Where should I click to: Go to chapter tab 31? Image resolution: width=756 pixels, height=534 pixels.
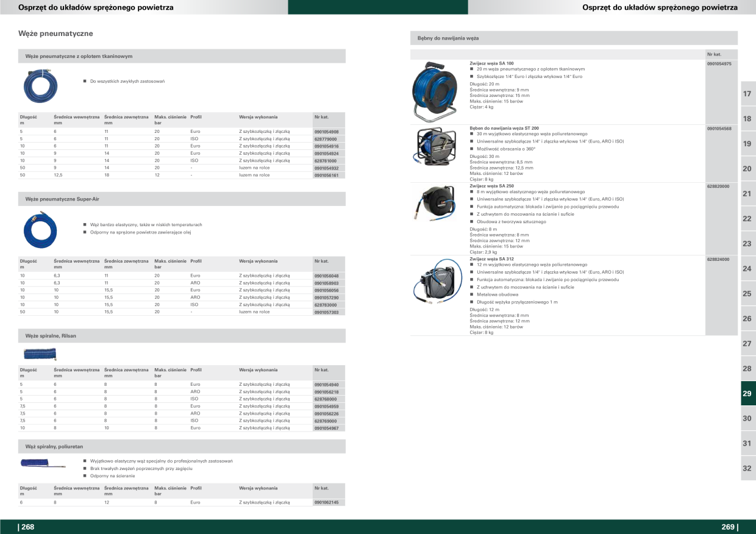748,444
